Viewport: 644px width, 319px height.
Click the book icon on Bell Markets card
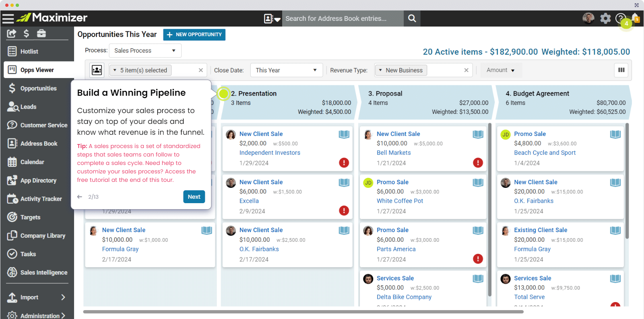point(478,134)
